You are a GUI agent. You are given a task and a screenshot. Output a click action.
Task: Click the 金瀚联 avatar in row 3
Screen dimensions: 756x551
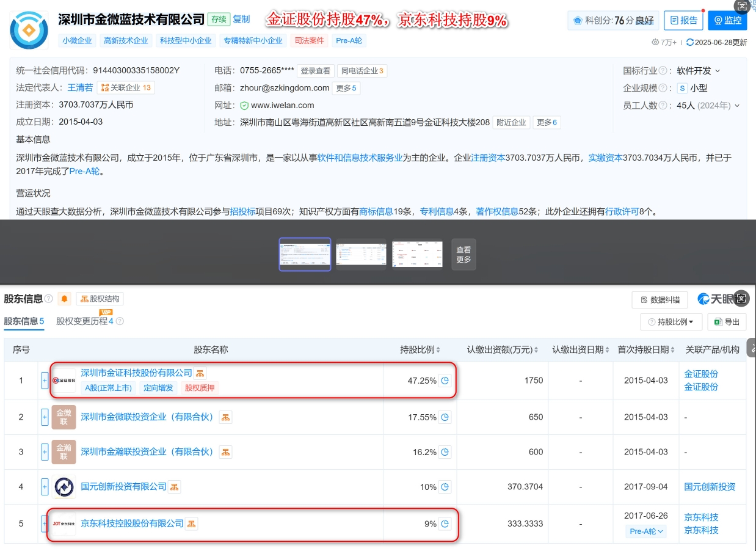64,452
